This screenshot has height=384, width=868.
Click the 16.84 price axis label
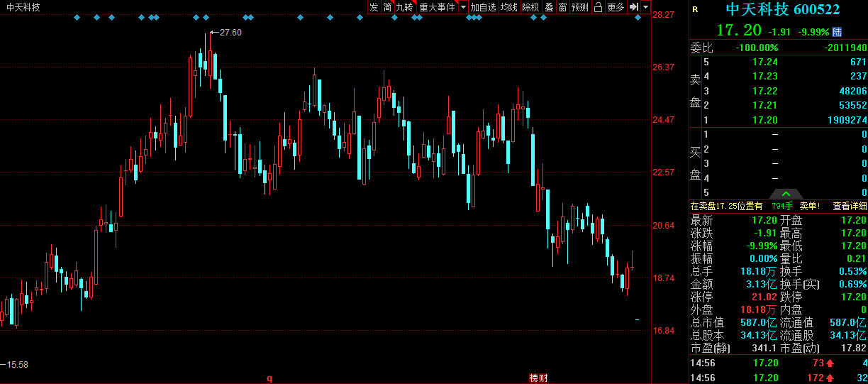[x=664, y=331]
